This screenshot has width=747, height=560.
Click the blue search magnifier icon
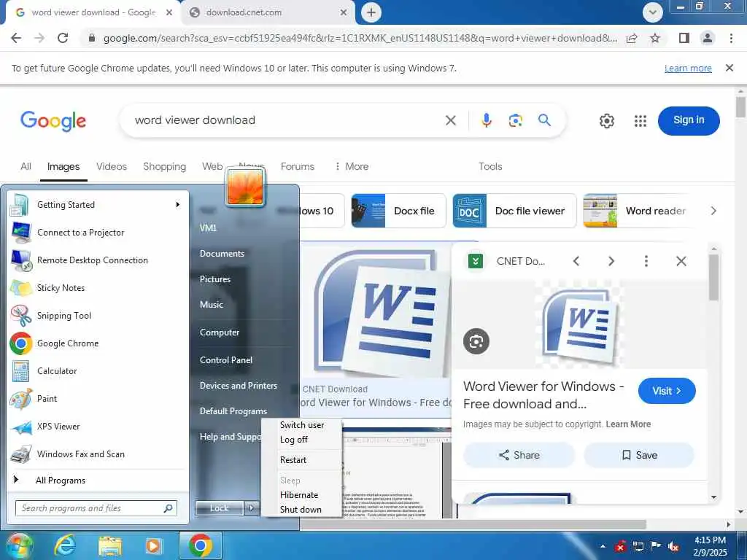point(544,120)
